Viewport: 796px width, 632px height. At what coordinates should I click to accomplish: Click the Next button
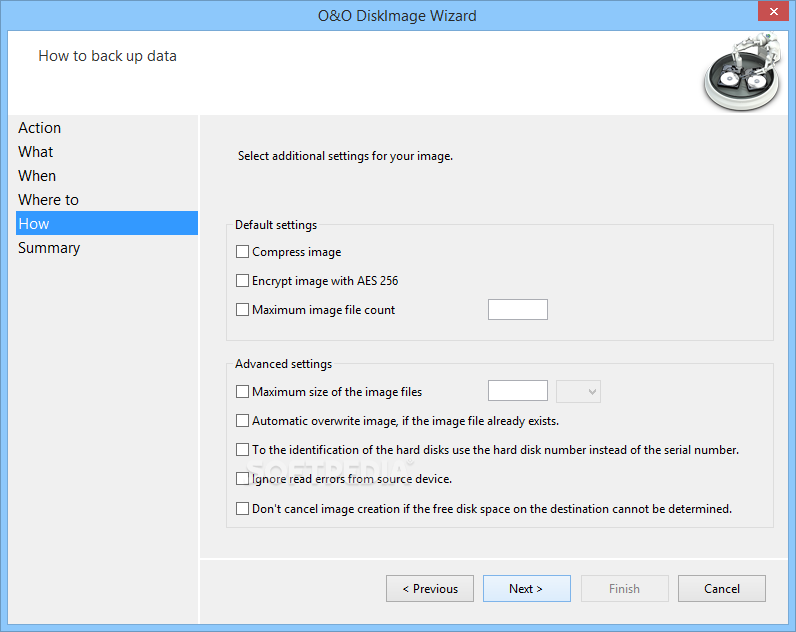click(527, 589)
